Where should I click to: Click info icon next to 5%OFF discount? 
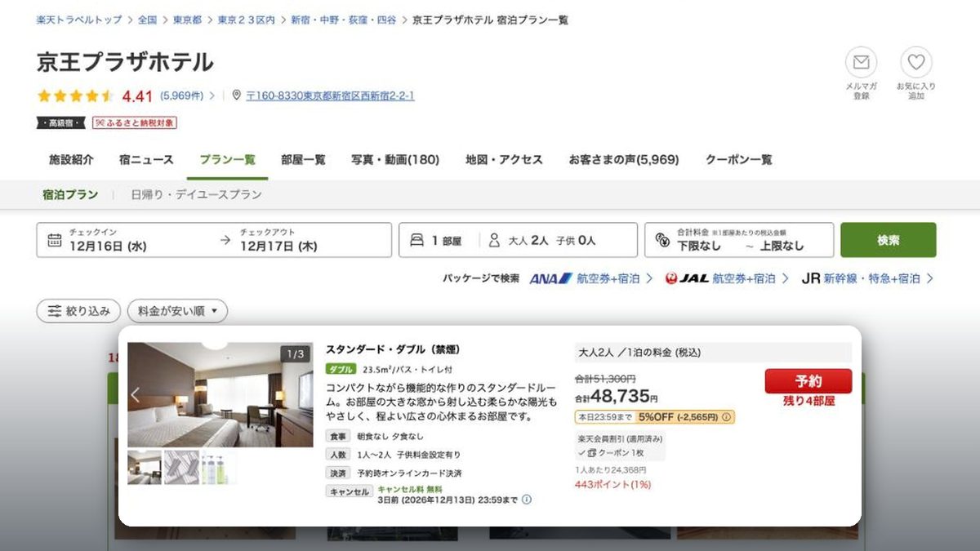727,417
